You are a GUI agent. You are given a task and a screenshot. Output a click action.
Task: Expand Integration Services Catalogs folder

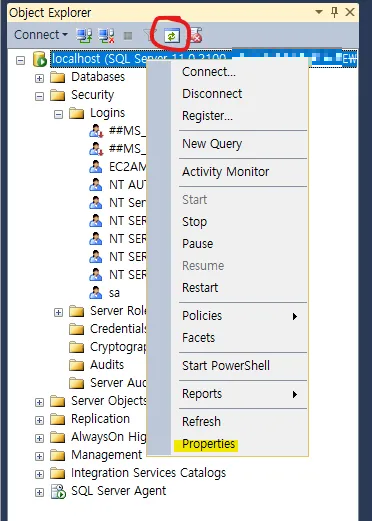point(39,474)
